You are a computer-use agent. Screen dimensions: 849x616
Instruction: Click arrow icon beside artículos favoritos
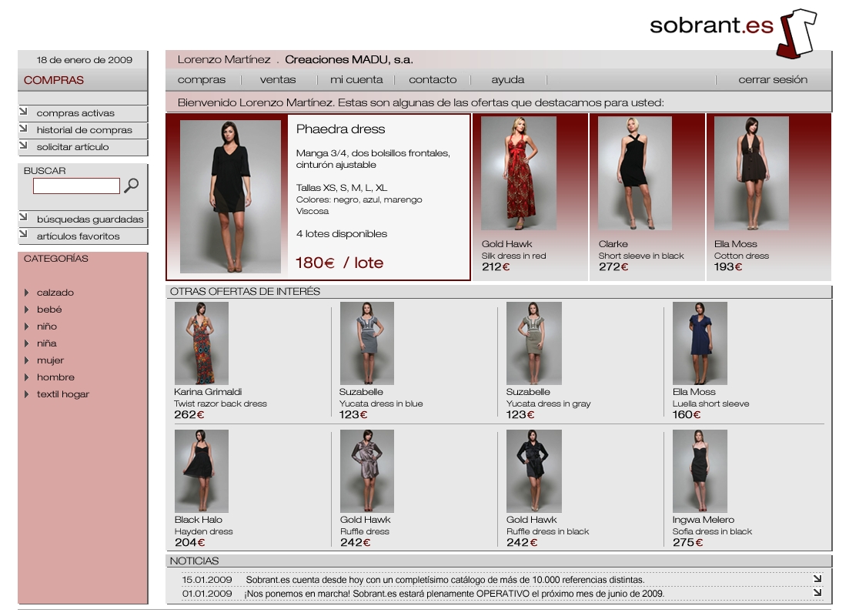(23, 234)
